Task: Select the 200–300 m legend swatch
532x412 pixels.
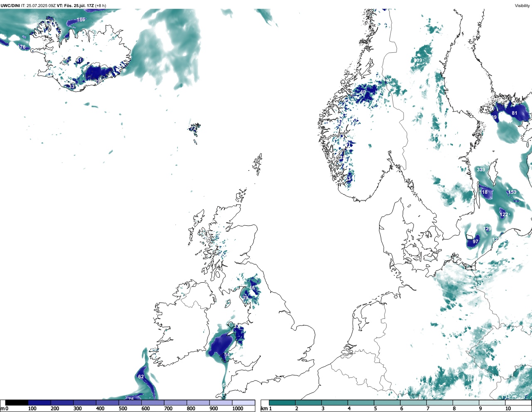Action: tap(62, 402)
